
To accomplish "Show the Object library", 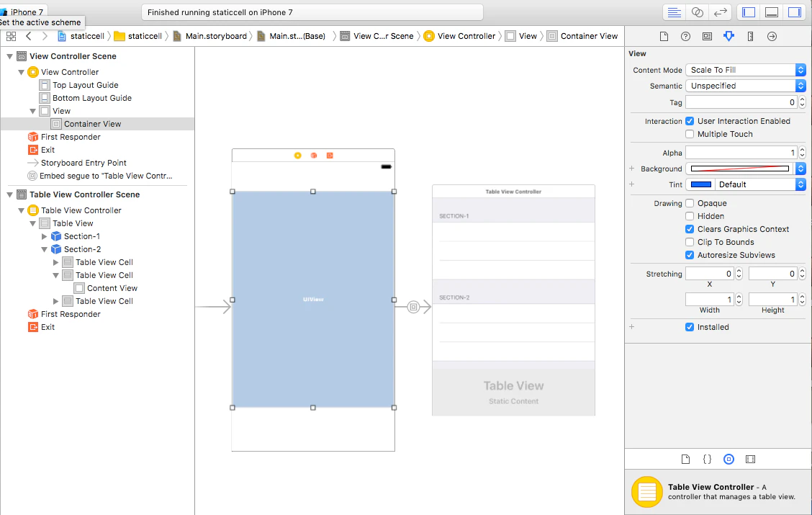I will [x=728, y=459].
